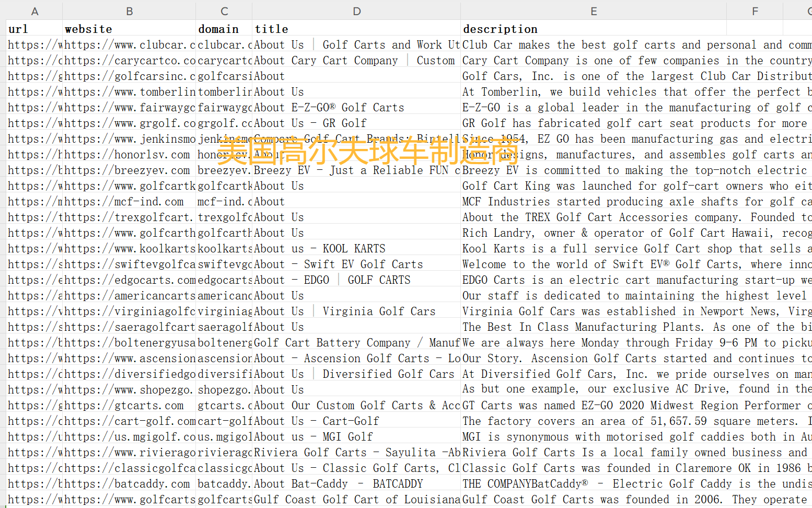The width and height of the screenshot is (812, 508).
Task: Select column B header
Action: [x=129, y=11]
